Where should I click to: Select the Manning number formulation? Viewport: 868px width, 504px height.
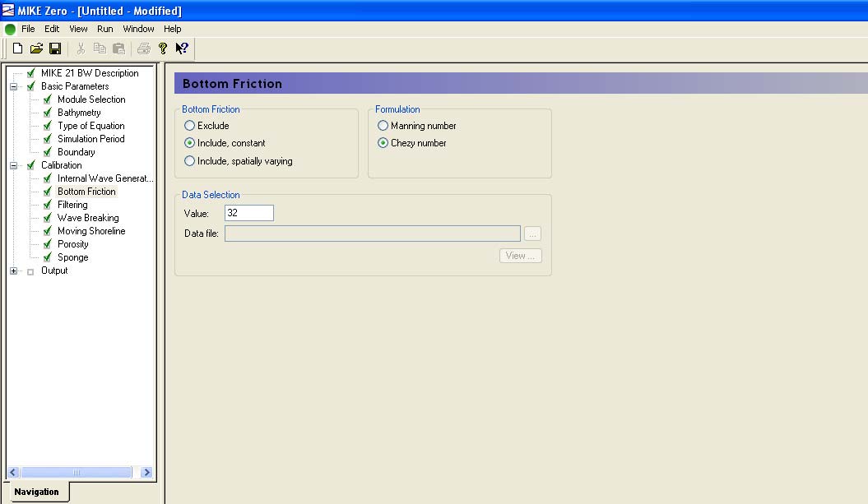[x=383, y=126]
